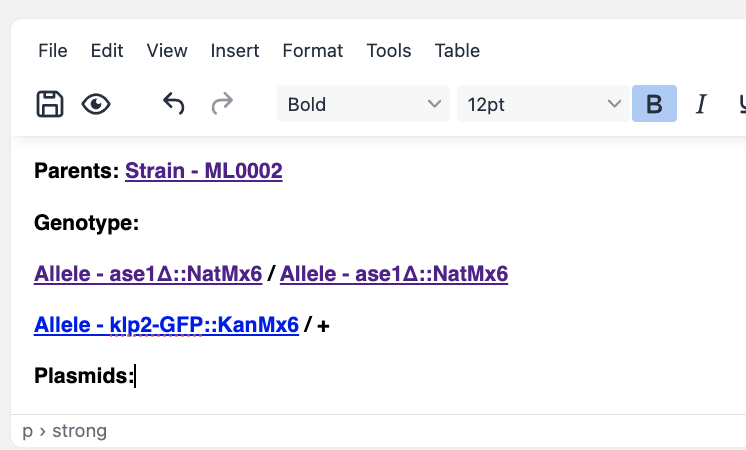Open the first ase1Δ::NatMx6 allele link

tap(148, 273)
